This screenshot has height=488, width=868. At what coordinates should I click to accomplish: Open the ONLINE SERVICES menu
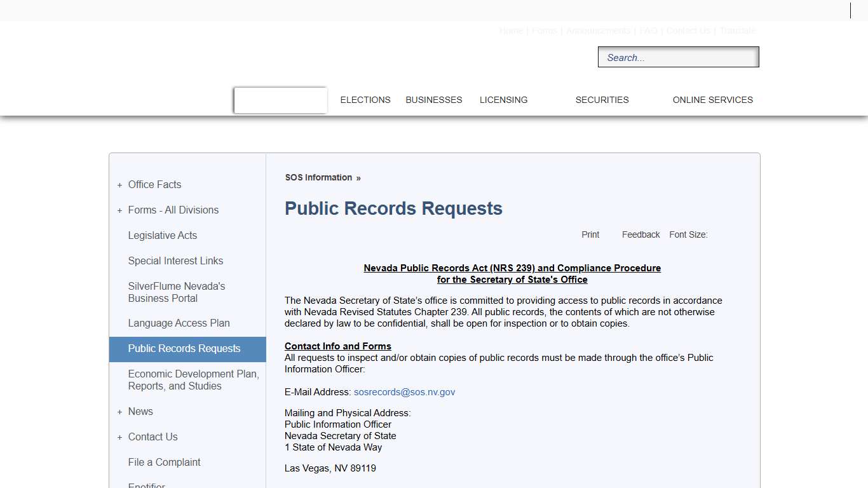point(712,100)
